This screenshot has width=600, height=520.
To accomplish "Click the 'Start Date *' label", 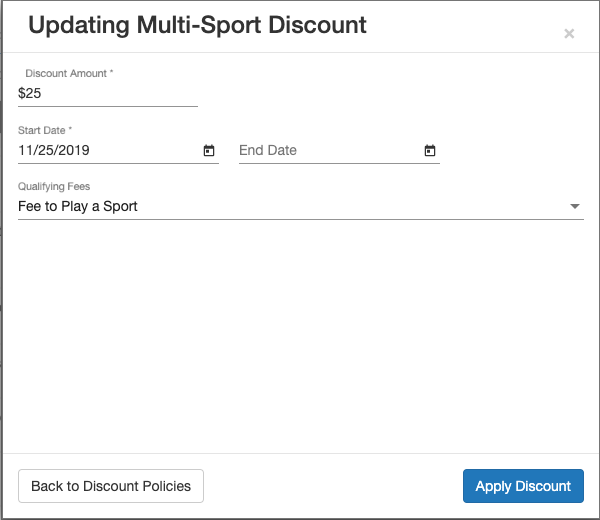I will [45, 131].
